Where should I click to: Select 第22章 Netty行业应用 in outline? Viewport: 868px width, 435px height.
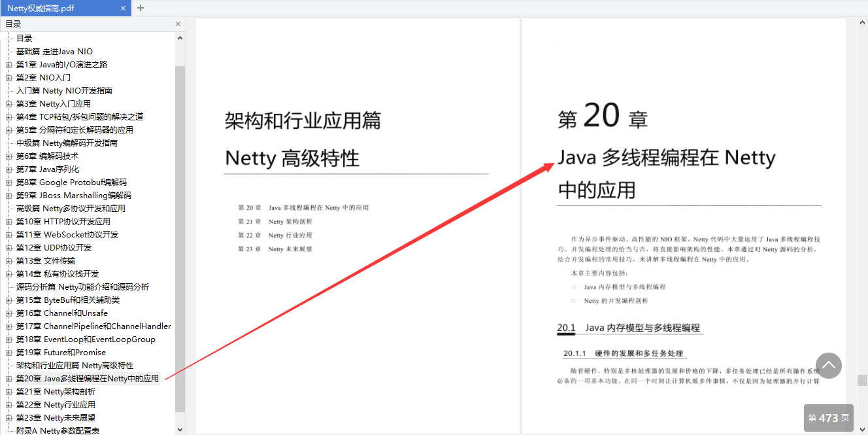tap(56, 405)
